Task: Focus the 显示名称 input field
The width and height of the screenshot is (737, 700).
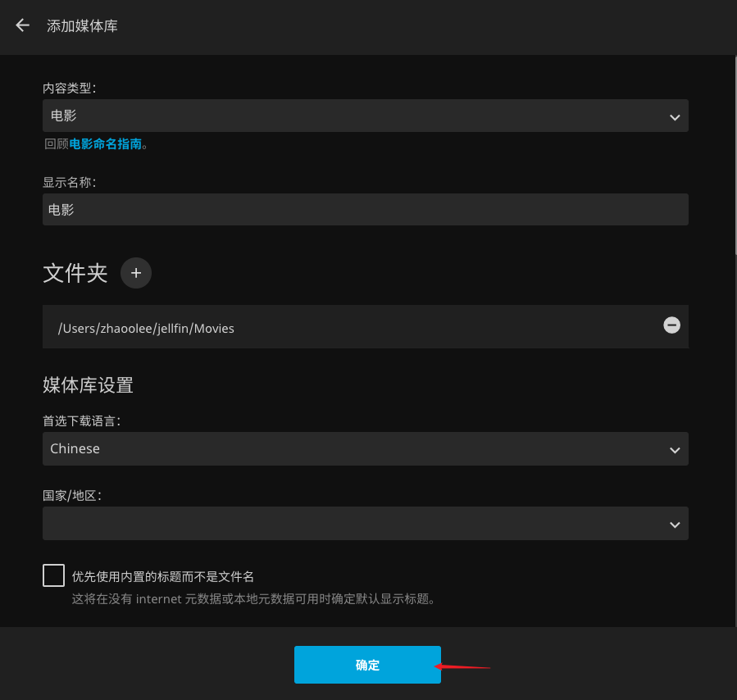Action: point(365,210)
